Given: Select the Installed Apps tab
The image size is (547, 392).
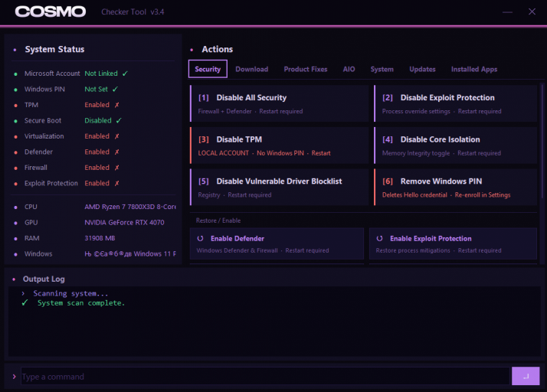Looking at the screenshot, I should (x=474, y=69).
